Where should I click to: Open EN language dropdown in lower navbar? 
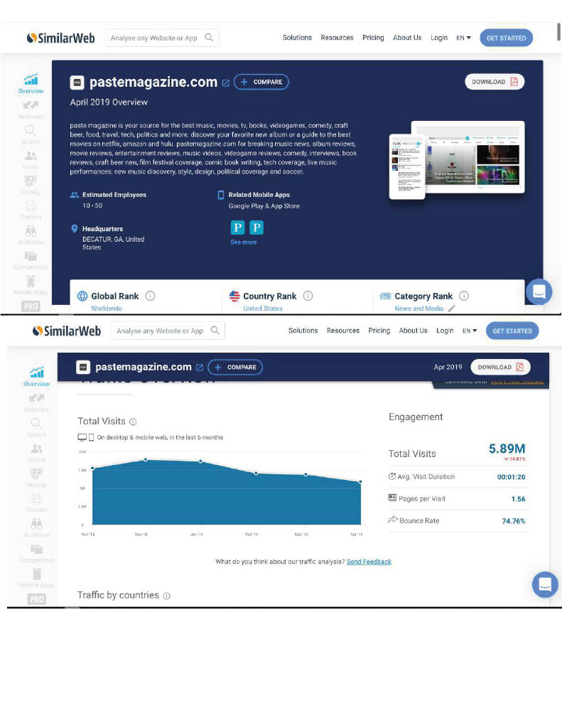pos(469,331)
